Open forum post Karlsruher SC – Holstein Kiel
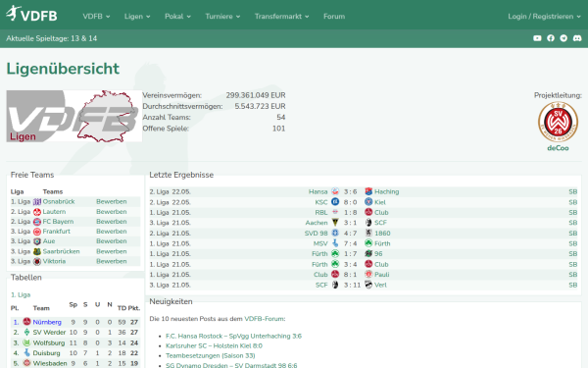The width and height of the screenshot is (588, 368). pyautogui.click(x=214, y=345)
